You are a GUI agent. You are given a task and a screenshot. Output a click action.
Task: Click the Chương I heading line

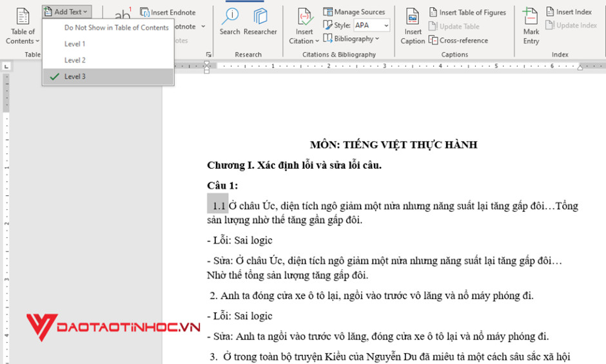click(x=294, y=166)
